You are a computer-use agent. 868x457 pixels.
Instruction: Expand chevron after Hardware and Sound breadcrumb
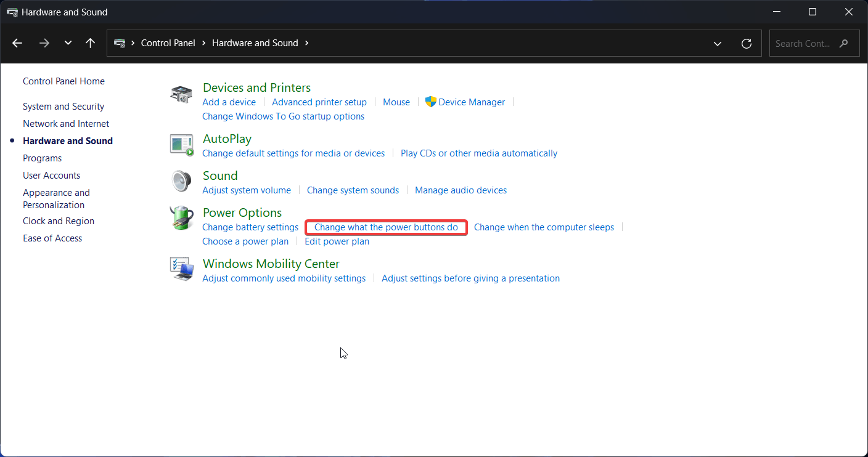(306, 43)
